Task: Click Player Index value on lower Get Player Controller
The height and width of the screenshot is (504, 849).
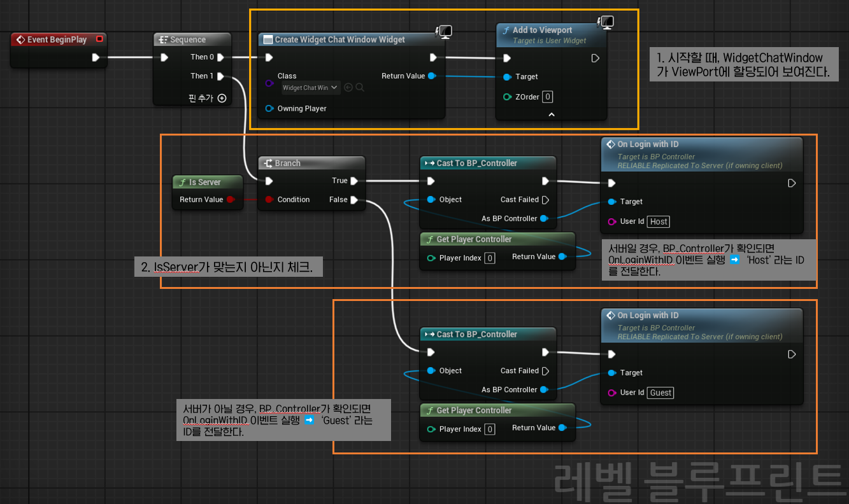Action: [490, 429]
